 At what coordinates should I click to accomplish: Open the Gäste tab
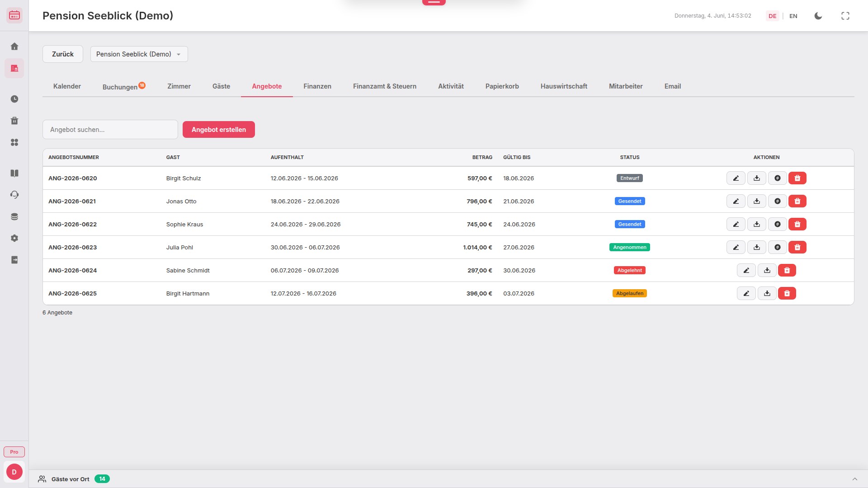click(x=221, y=86)
